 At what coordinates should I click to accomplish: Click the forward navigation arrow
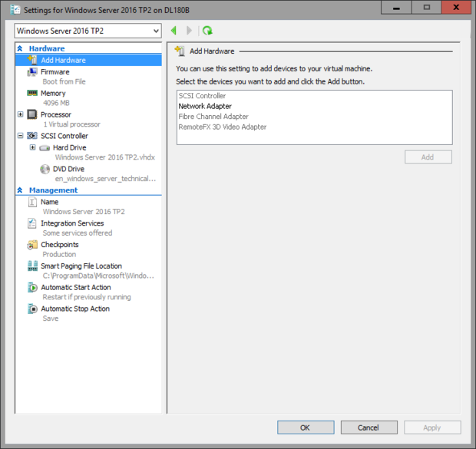point(189,31)
